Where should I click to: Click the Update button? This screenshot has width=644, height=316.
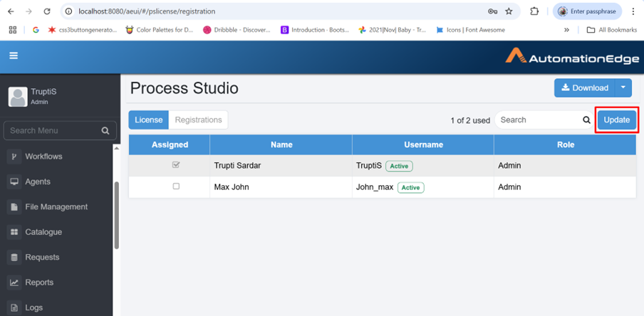click(x=617, y=120)
